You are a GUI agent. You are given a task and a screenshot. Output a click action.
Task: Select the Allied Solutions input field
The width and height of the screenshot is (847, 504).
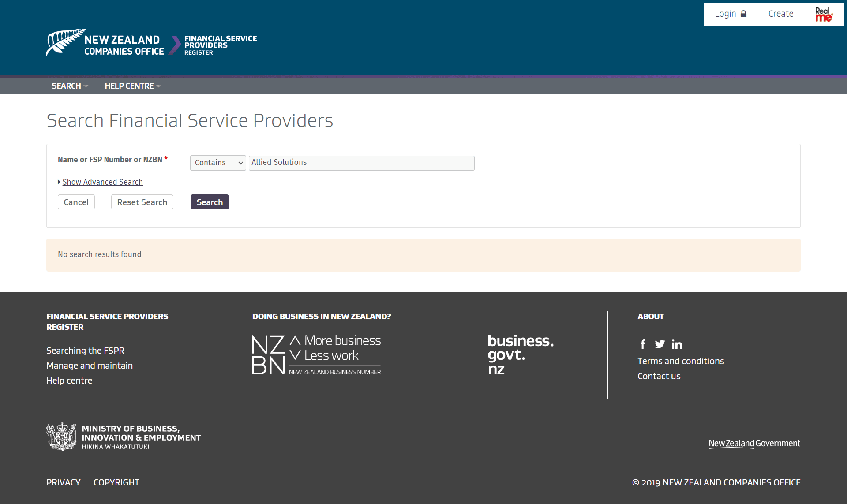(x=361, y=163)
